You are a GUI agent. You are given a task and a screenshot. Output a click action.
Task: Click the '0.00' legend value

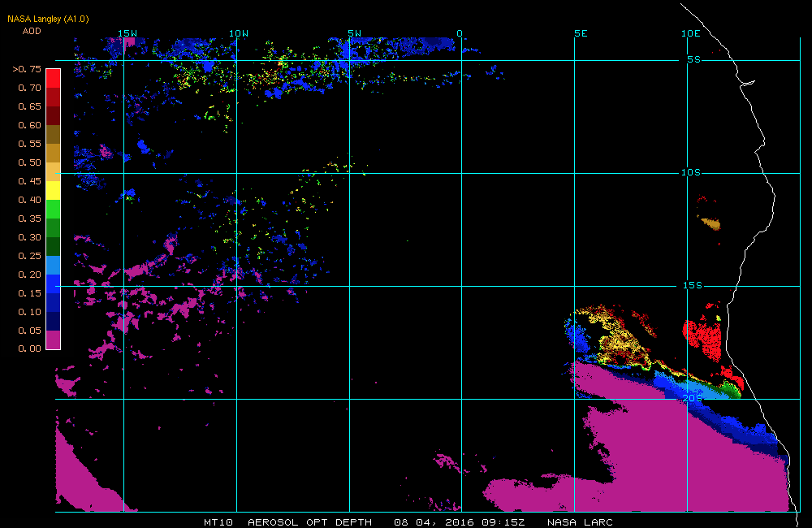tap(29, 348)
